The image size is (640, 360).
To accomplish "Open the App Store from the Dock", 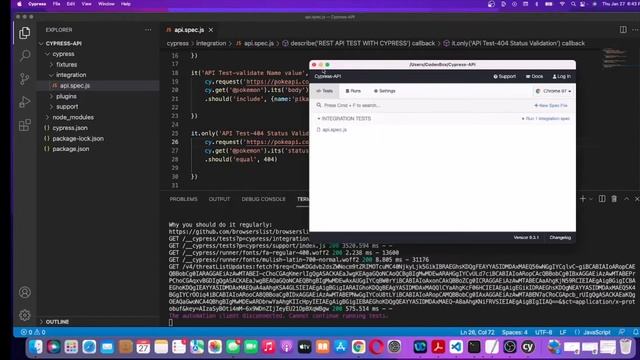I will (340, 347).
